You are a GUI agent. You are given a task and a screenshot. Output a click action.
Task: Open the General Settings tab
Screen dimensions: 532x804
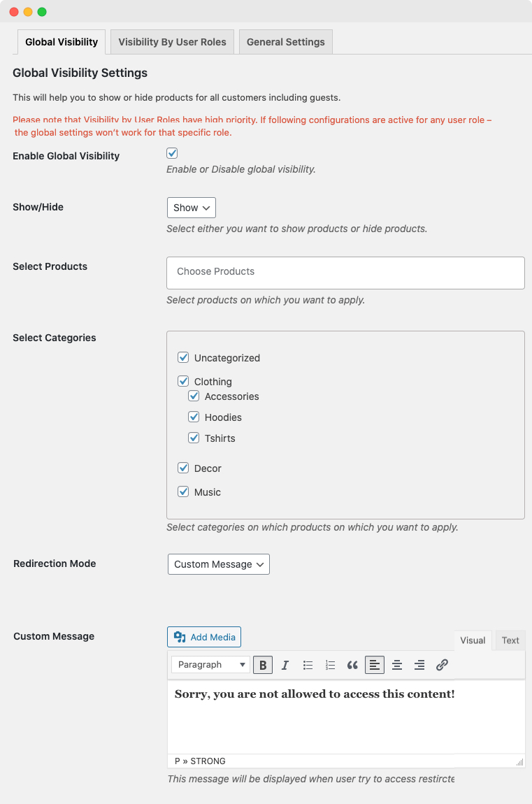click(x=285, y=41)
